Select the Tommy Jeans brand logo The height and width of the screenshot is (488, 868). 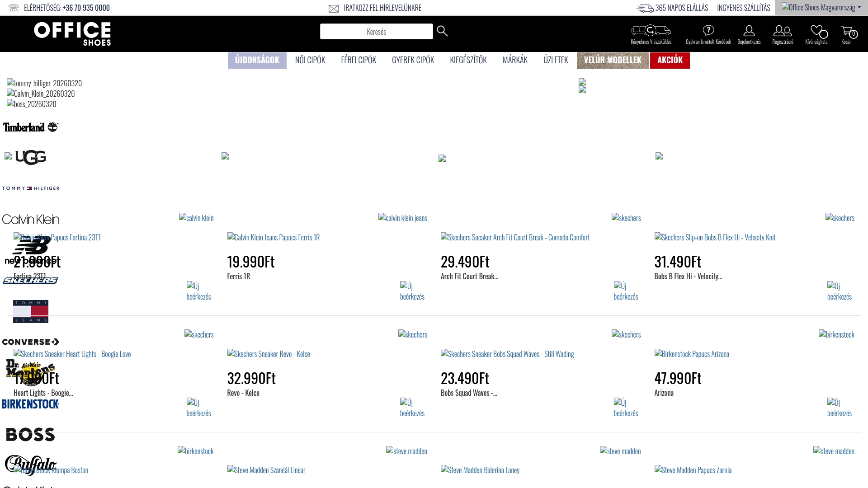(x=31, y=311)
